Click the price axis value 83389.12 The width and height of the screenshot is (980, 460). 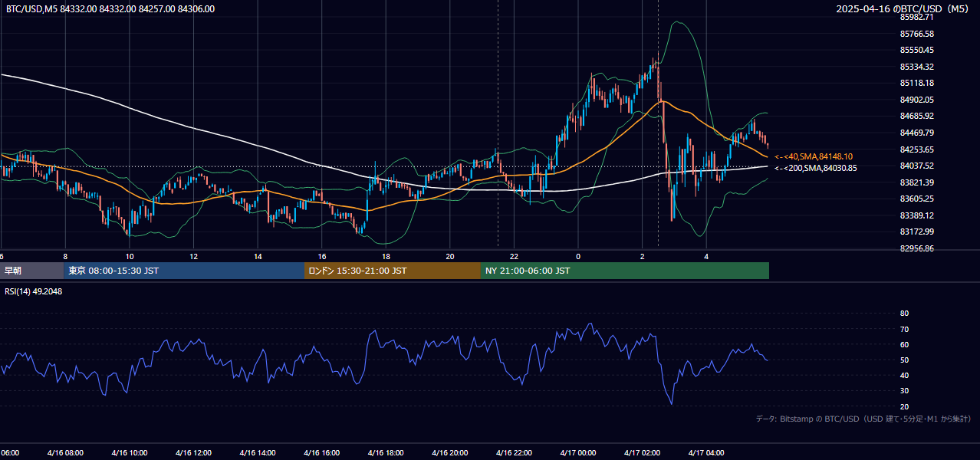tap(917, 215)
